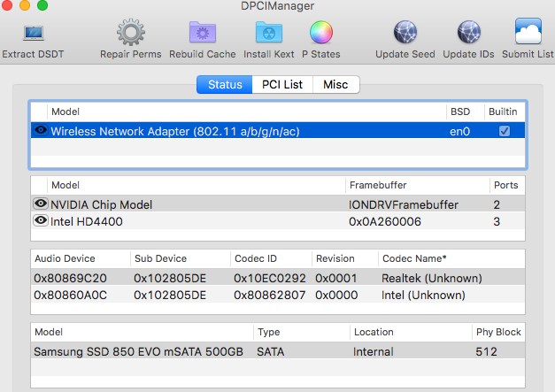The width and height of the screenshot is (555, 392).
Task: Toggle Builtin checkbox for the wireless adapter
Action: pyautogui.click(x=504, y=131)
